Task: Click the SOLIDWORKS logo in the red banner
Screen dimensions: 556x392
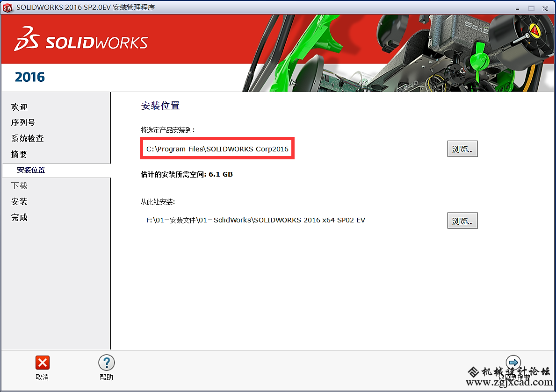Action: [x=81, y=39]
